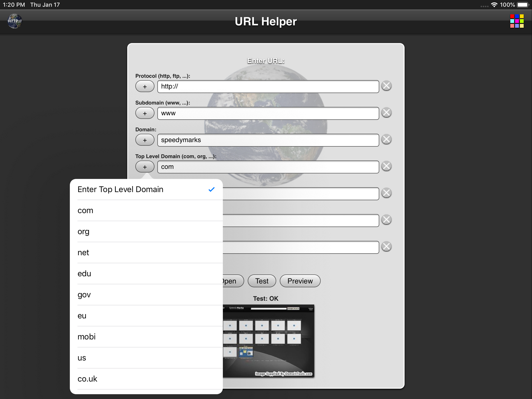Toggle Top Level Domain plus button
The width and height of the screenshot is (532, 399).
(x=144, y=167)
